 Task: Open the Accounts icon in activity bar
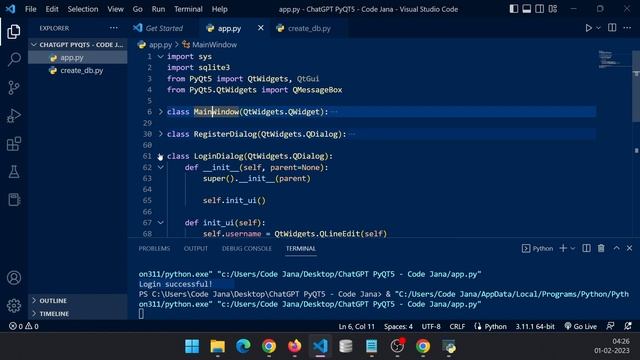(x=14, y=278)
